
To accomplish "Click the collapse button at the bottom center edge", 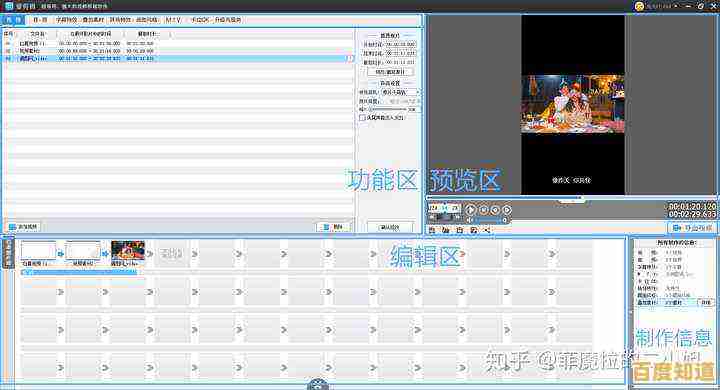I will pyautogui.click(x=317, y=384).
